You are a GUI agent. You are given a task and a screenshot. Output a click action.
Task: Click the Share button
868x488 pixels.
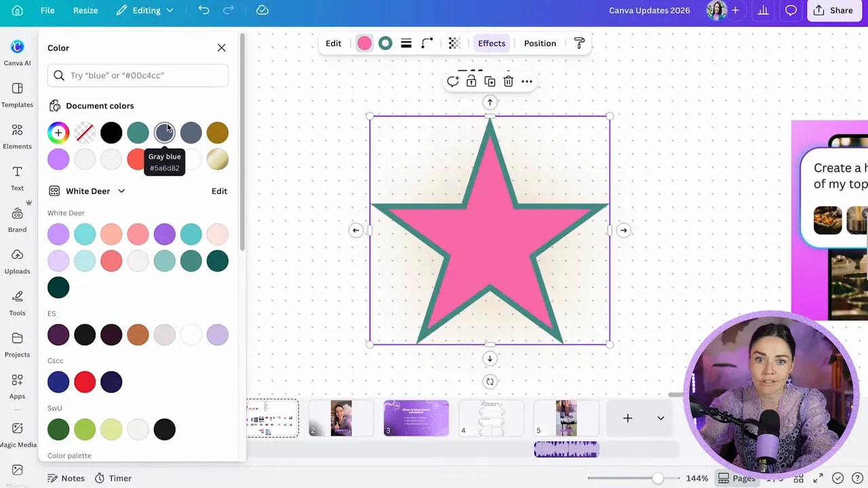click(833, 10)
